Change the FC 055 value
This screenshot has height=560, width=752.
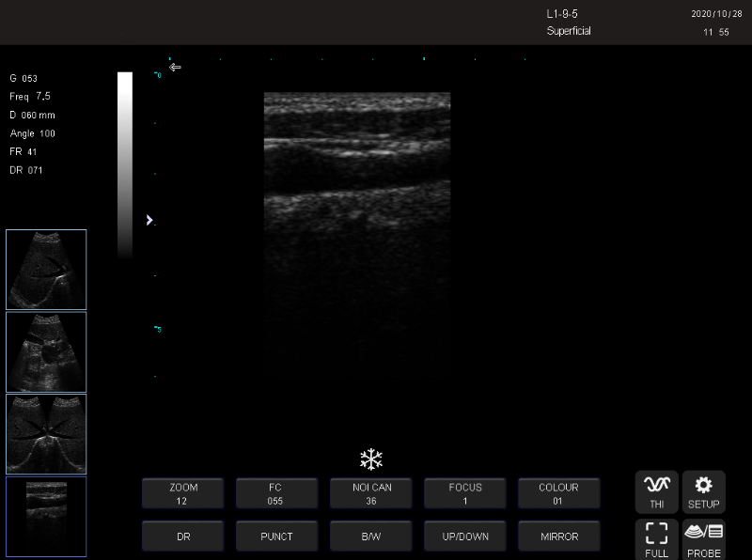pos(277,493)
